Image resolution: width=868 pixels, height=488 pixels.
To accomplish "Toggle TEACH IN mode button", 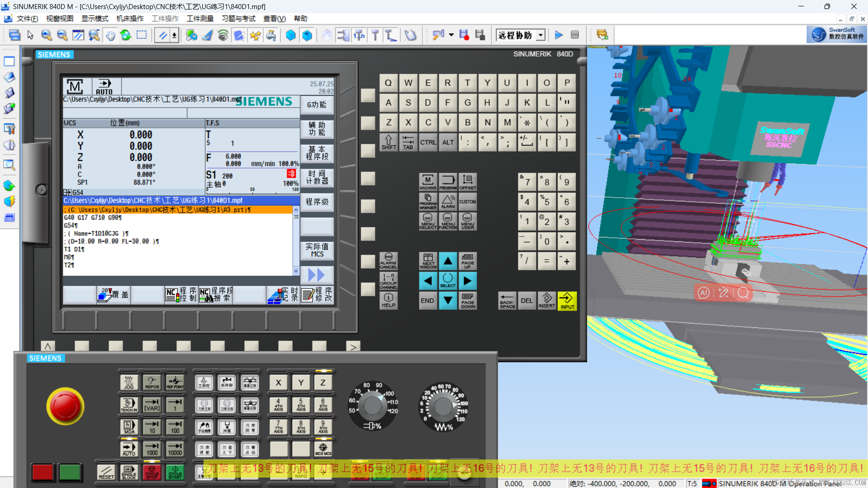I will [x=129, y=405].
